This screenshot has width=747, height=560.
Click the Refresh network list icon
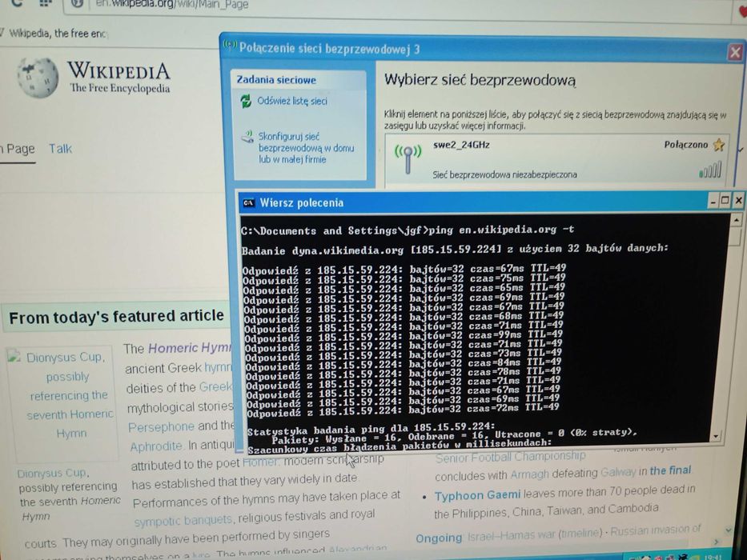coord(246,101)
